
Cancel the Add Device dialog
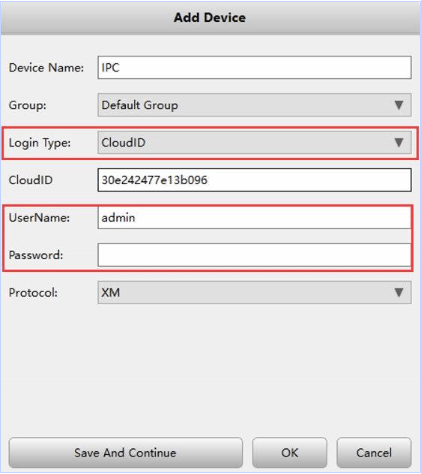(x=374, y=453)
